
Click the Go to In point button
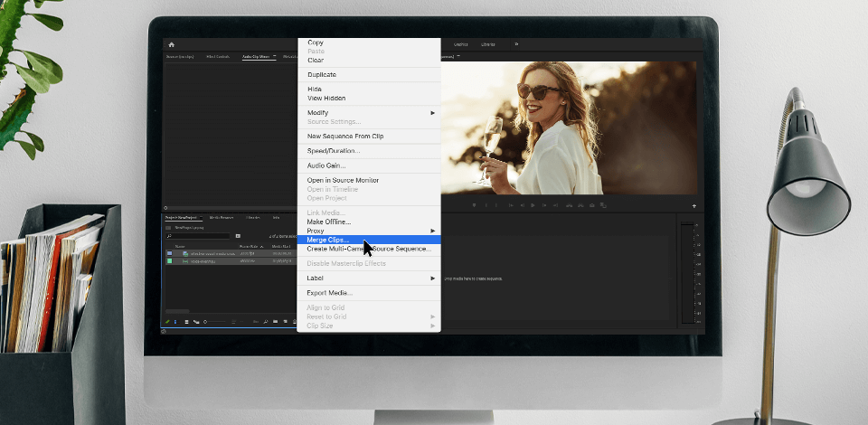(x=510, y=205)
